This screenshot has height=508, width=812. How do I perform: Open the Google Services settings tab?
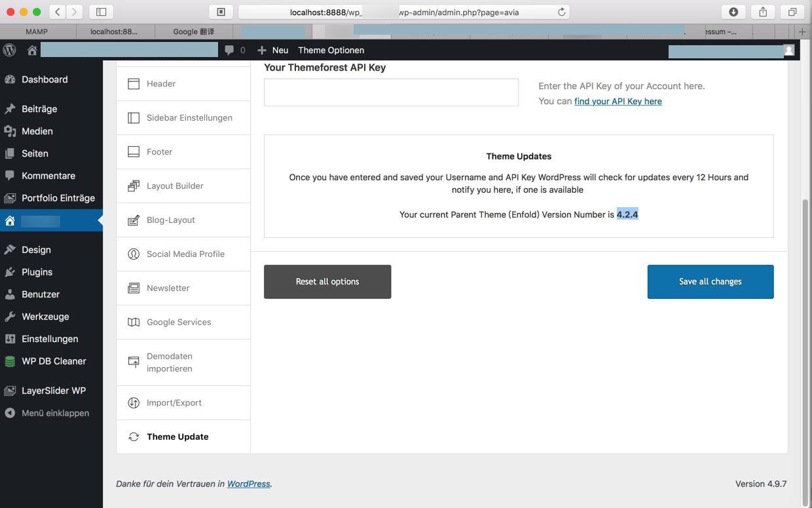click(x=183, y=322)
